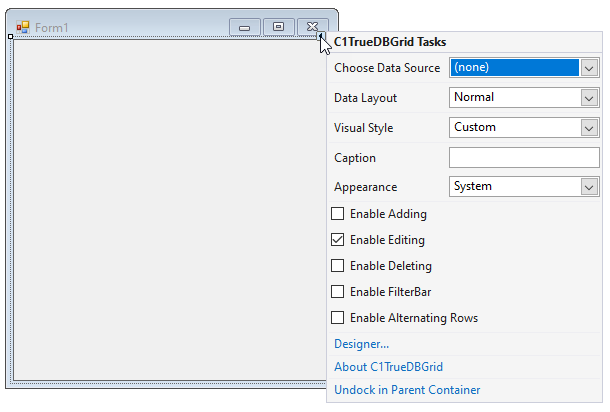Close the Form1 window
The height and width of the screenshot is (412, 610).
(312, 27)
